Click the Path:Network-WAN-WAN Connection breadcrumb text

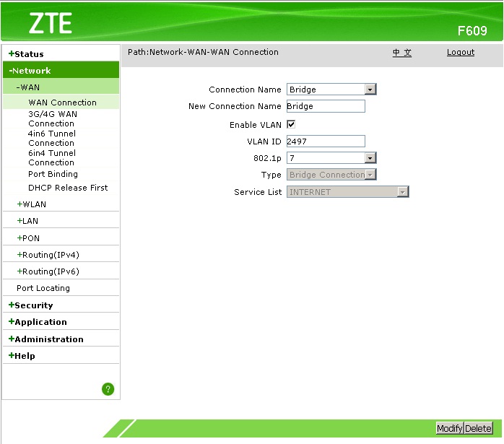[203, 52]
